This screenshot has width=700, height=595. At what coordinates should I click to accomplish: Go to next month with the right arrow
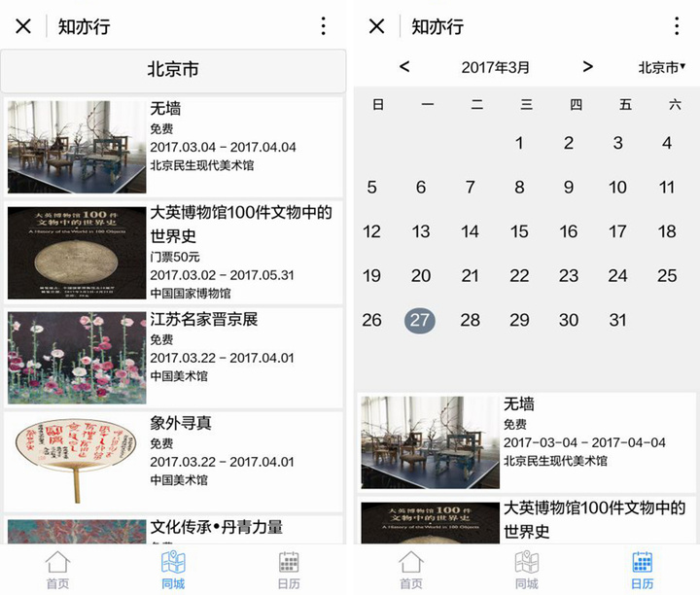click(588, 67)
